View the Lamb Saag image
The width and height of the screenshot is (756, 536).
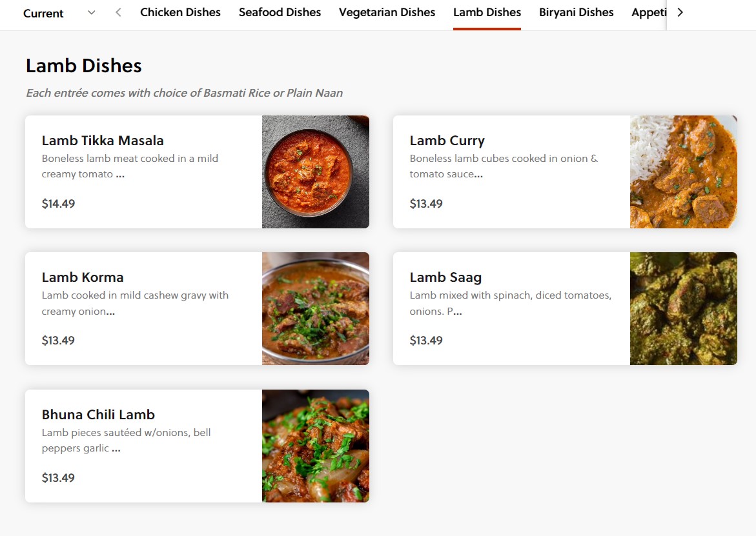click(x=683, y=308)
